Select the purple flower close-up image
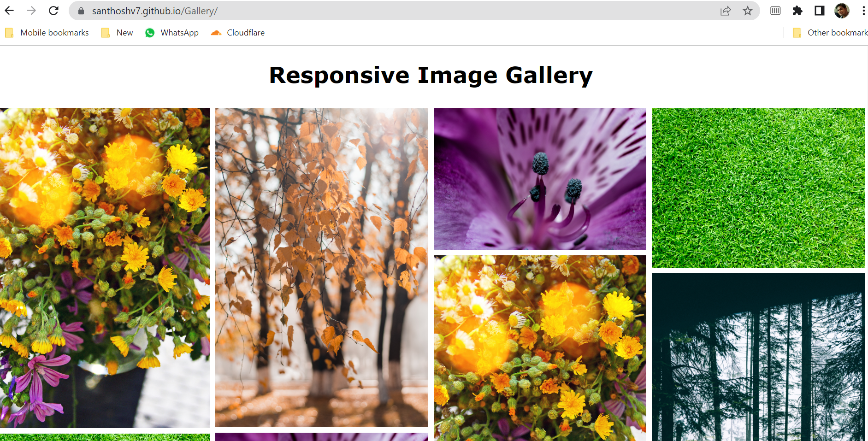Viewport: 868px width, 441px height. click(x=540, y=179)
